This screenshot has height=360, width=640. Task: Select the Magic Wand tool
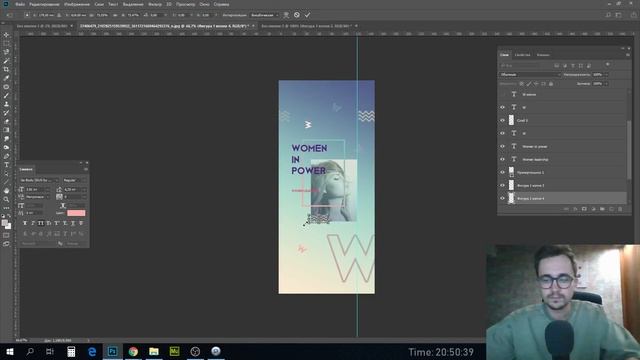6,61
